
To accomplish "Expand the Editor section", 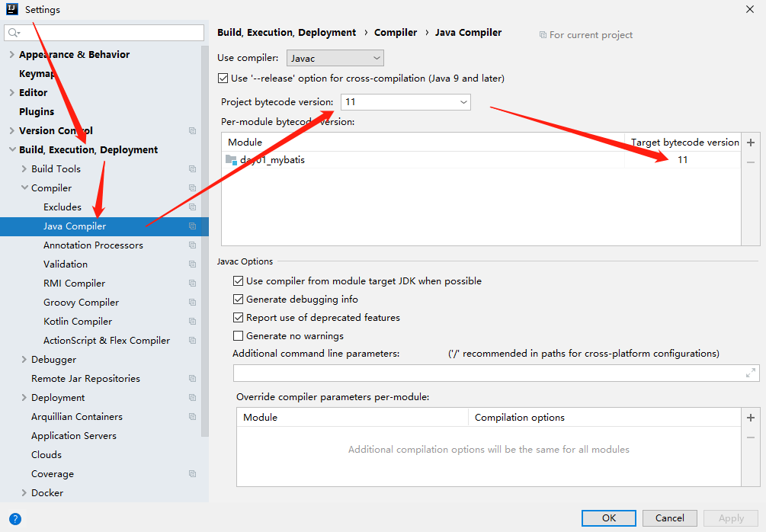I will [11, 93].
